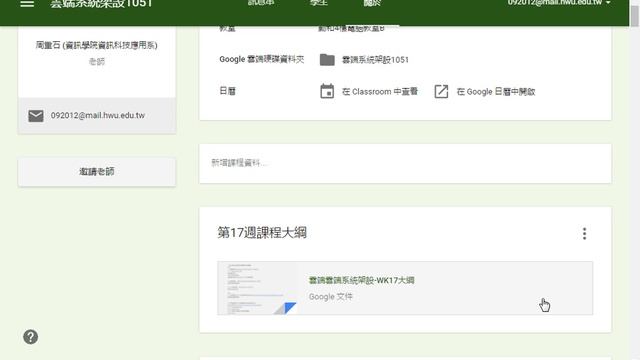The width and height of the screenshot is (640, 360).
Task: Open the WK17 document thumbnail preview
Action: coord(258,288)
